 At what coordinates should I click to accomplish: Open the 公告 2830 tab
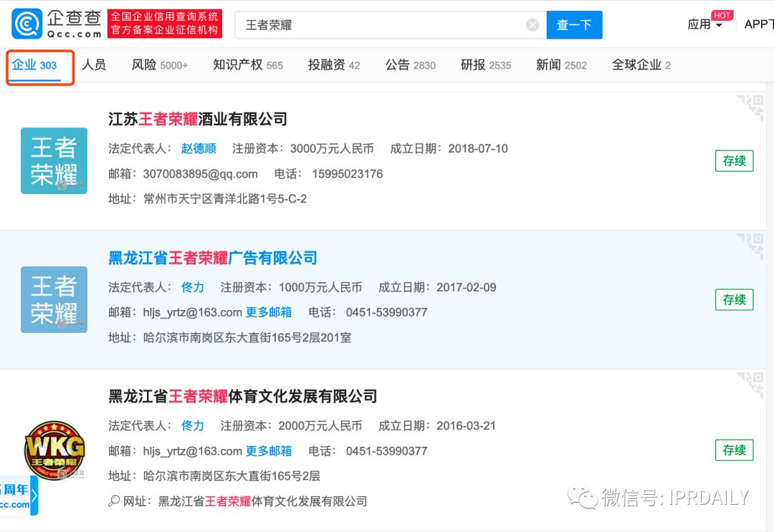coord(410,64)
